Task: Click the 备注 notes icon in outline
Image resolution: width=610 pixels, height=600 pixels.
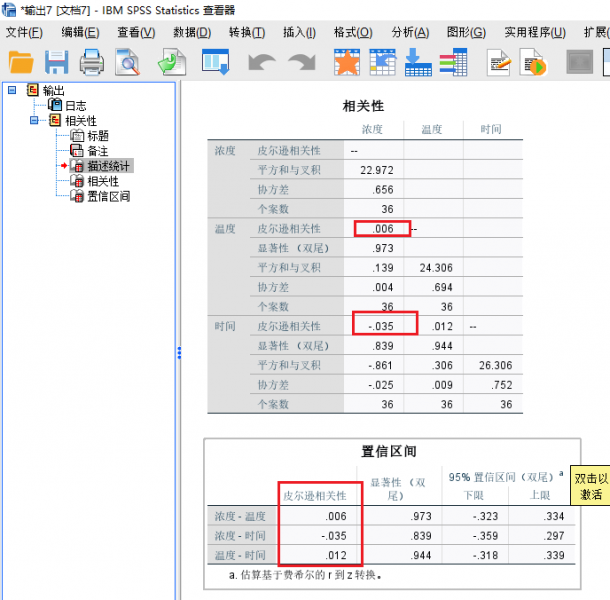Action: pyautogui.click(x=77, y=151)
